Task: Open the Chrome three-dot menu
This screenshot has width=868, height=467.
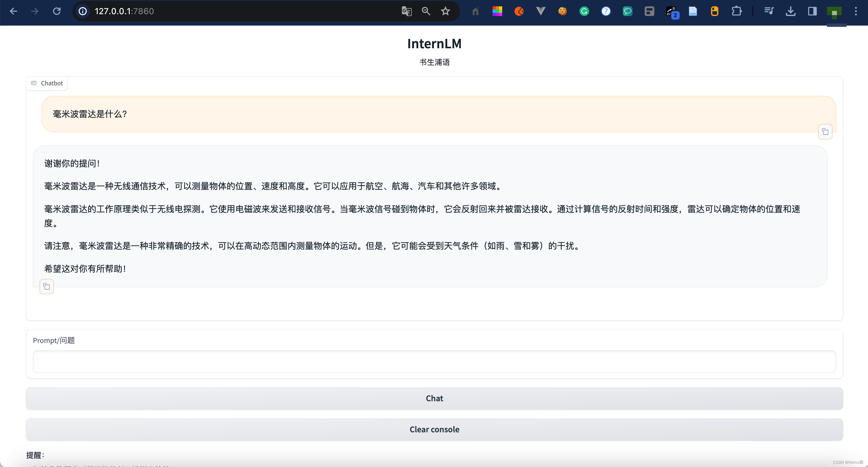Action: (856, 11)
